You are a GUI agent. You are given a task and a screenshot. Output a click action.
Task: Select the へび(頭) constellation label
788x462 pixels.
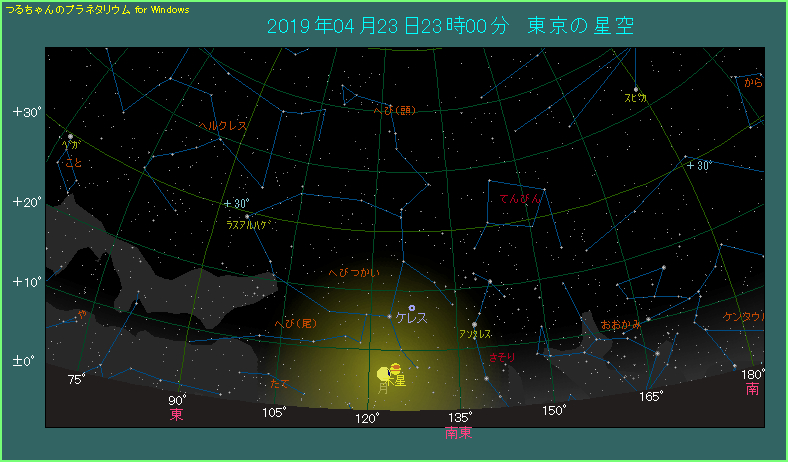pos(393,111)
